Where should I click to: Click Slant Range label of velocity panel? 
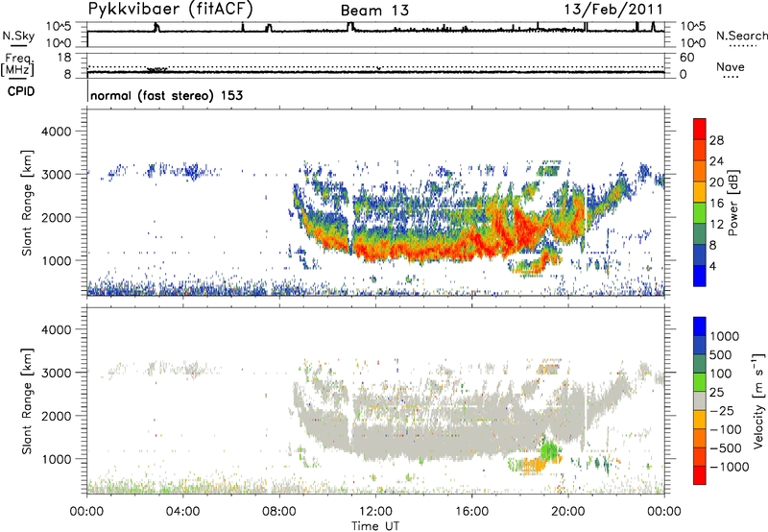pyautogui.click(x=27, y=401)
